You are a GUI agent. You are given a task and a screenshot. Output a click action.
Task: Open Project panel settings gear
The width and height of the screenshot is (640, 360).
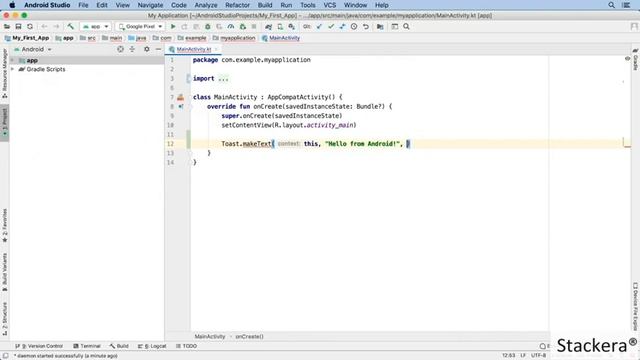point(147,49)
